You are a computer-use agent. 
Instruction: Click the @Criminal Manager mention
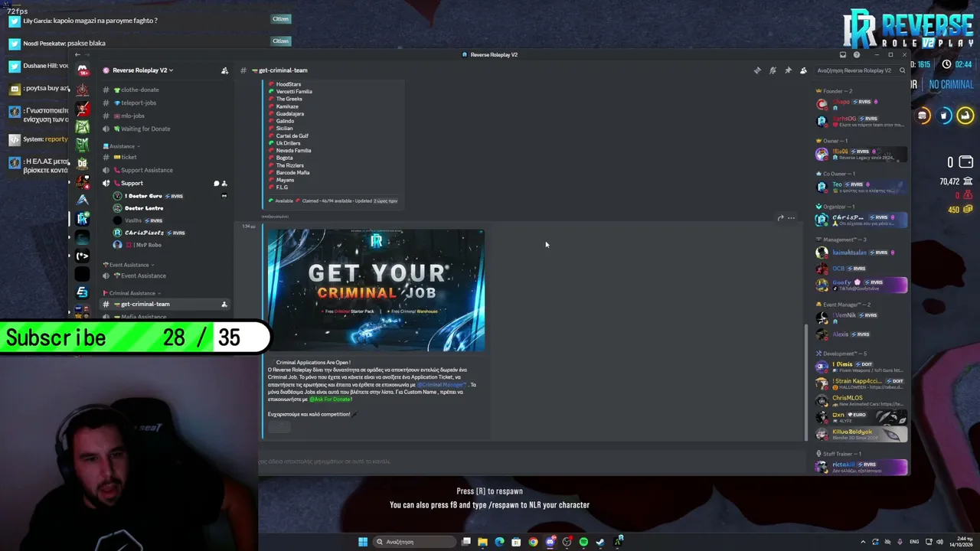click(442, 385)
